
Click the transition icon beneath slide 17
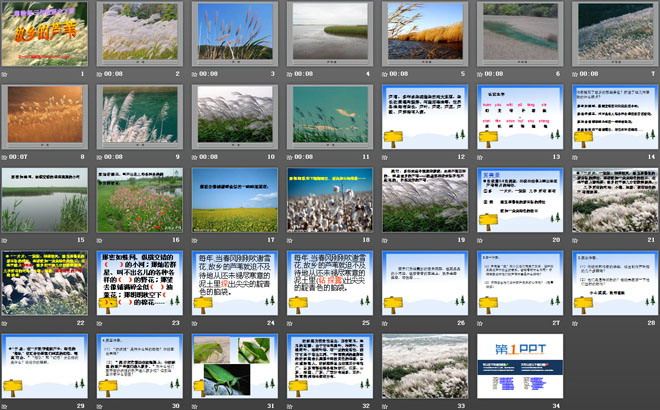[x=198, y=240]
